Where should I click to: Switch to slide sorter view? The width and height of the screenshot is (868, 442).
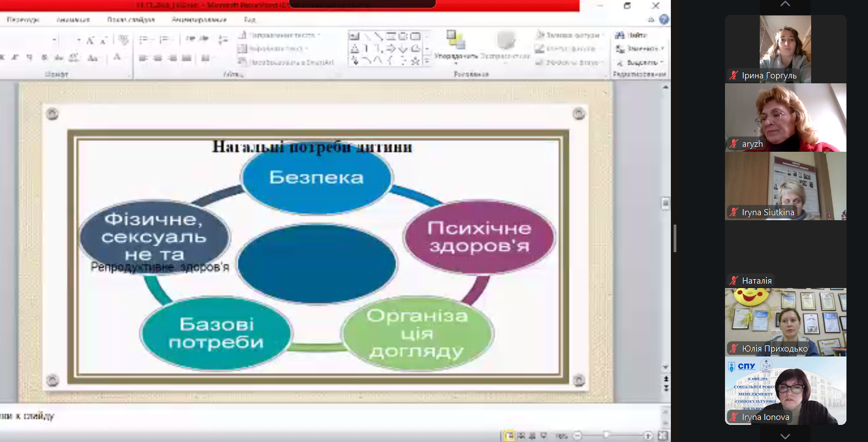tap(521, 436)
